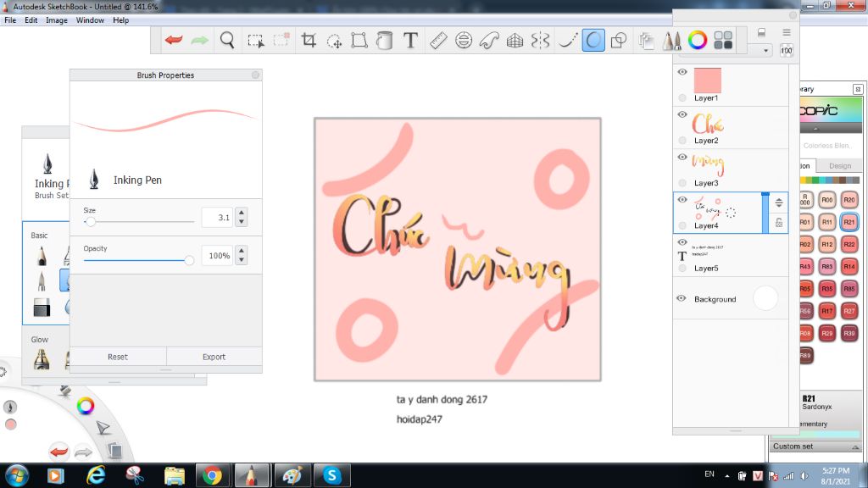Screen dimensions: 868x488
Task: Open Google Chrome from the taskbar
Action: click(212, 476)
